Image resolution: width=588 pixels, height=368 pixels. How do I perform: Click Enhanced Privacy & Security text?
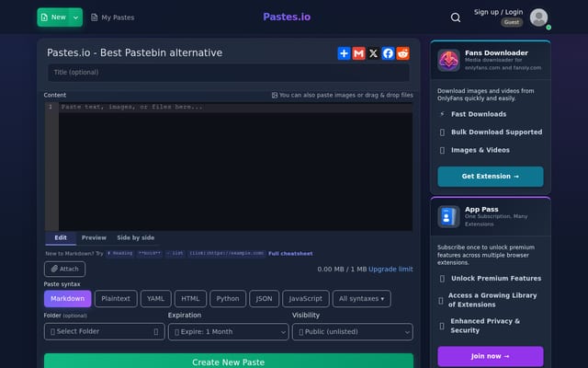[x=485, y=326]
